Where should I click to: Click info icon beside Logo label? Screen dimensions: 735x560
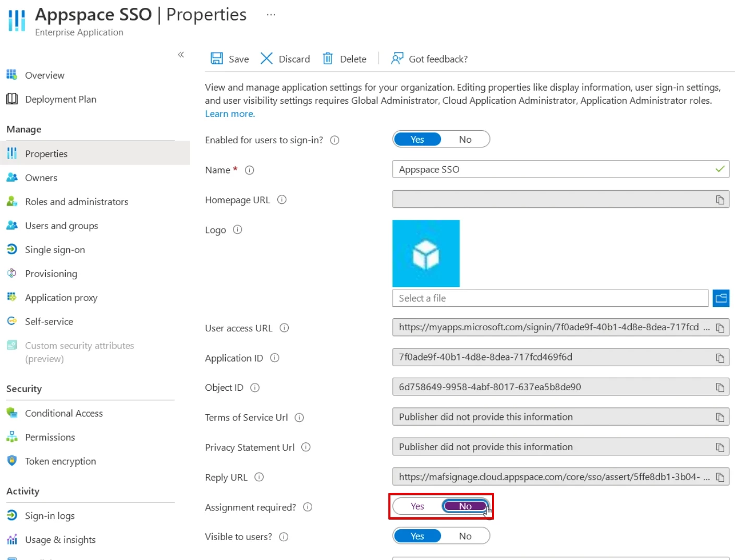(x=238, y=230)
